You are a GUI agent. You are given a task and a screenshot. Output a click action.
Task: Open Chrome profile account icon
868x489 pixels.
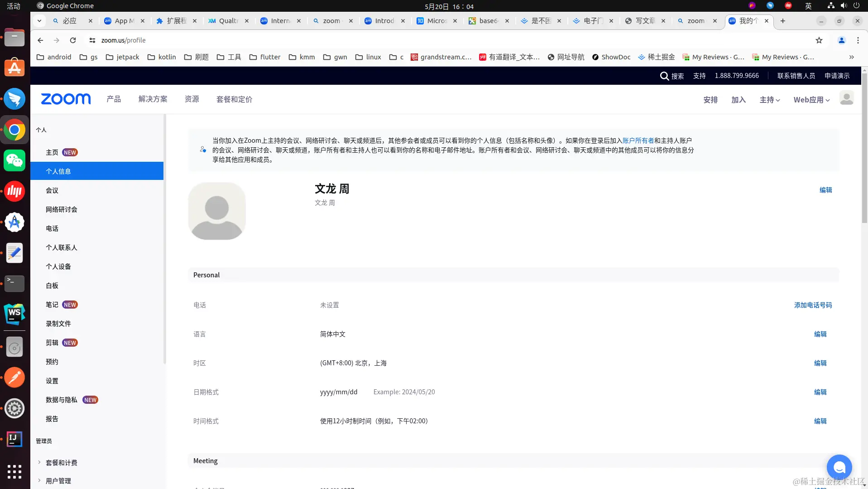pyautogui.click(x=842, y=40)
